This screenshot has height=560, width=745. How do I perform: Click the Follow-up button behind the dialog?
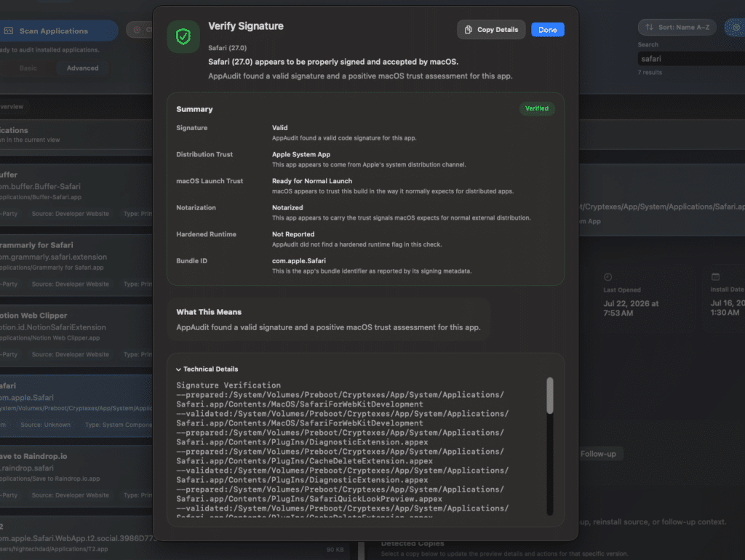[x=598, y=454]
